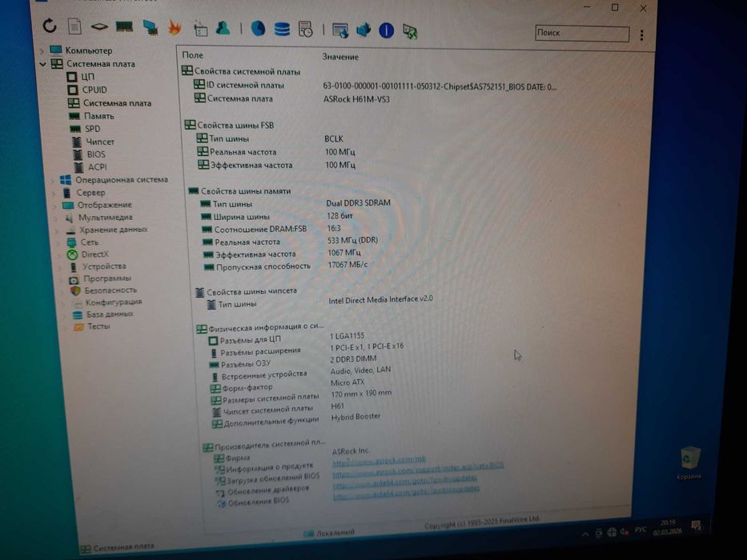
Task: Expand the Отображение tree node
Action: click(x=54, y=206)
